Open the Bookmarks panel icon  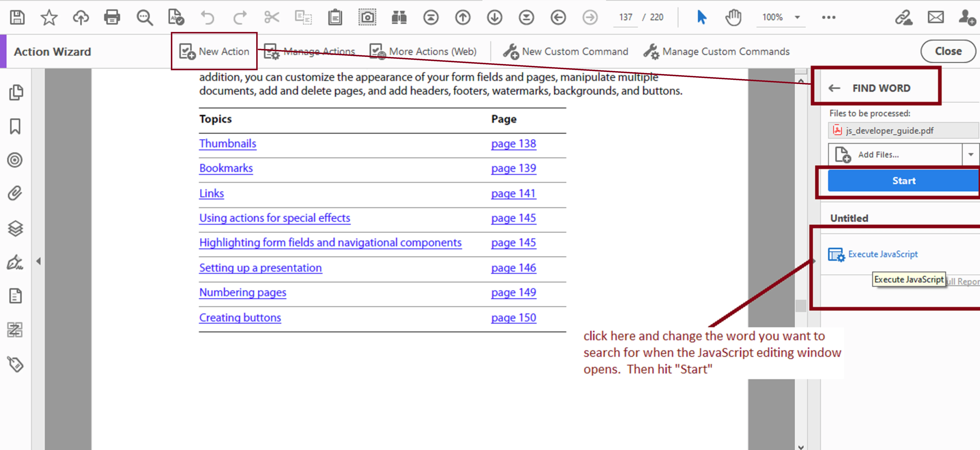(15, 127)
